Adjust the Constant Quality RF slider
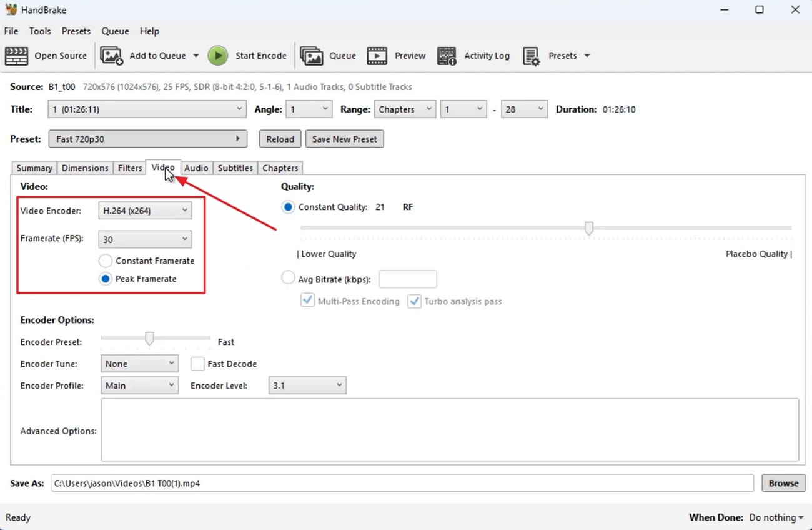The image size is (812, 530). [588, 229]
